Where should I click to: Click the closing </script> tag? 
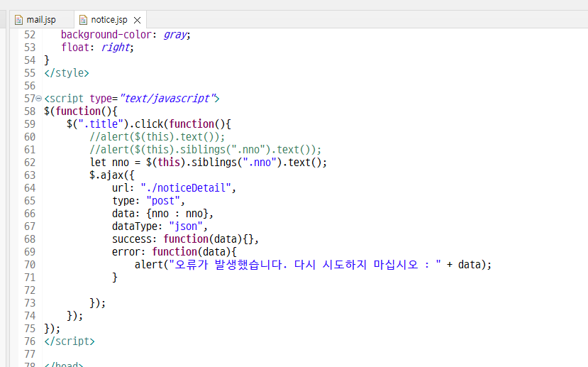[x=70, y=341]
